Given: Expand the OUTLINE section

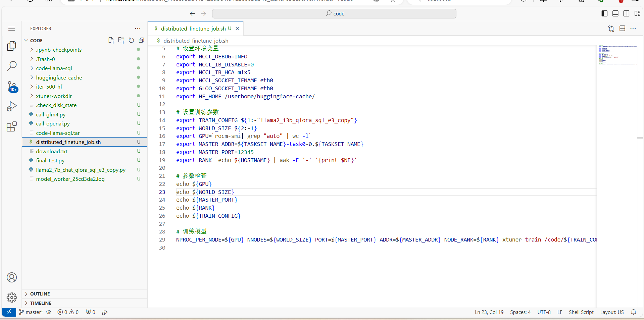Looking at the screenshot, I should pos(40,294).
